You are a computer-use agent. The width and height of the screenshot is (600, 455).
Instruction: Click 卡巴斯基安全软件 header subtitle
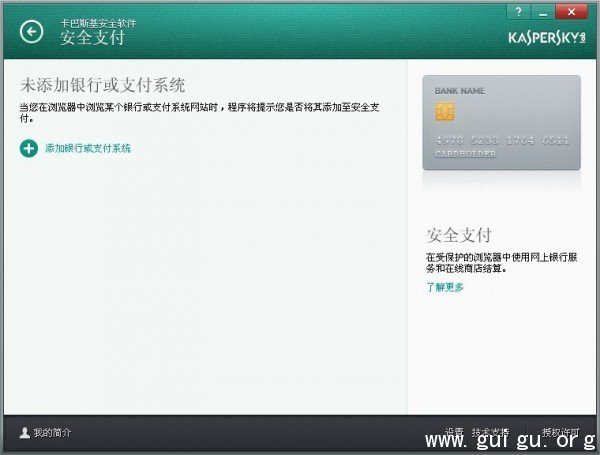[x=98, y=23]
